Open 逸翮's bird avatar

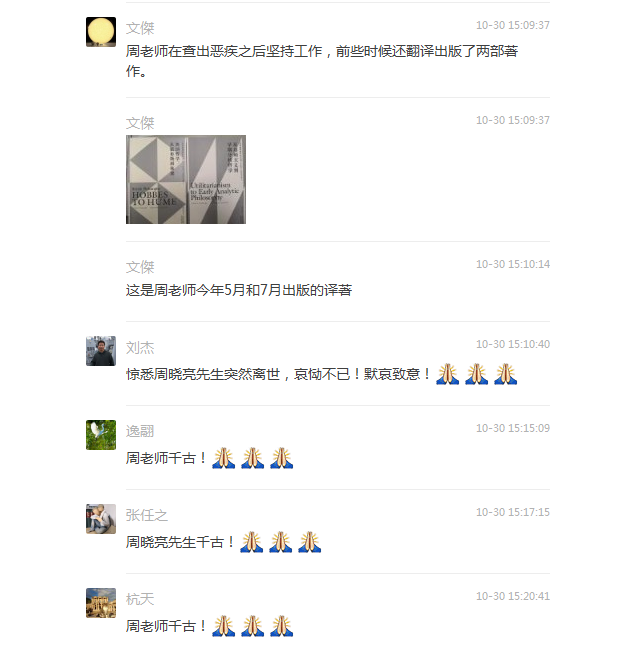101,435
